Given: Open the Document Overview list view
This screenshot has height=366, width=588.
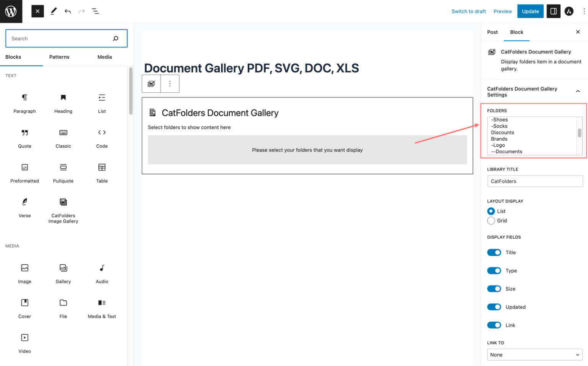Looking at the screenshot, I should [x=95, y=11].
